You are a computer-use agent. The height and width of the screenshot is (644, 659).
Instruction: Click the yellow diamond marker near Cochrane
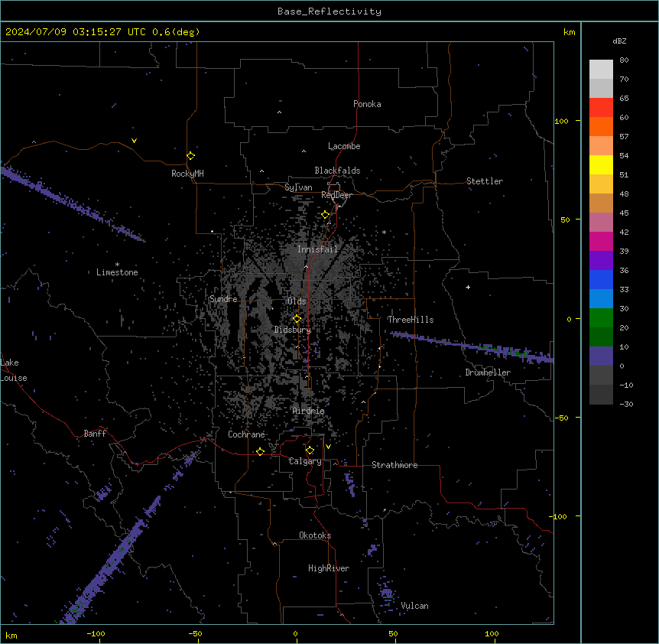[x=260, y=451]
